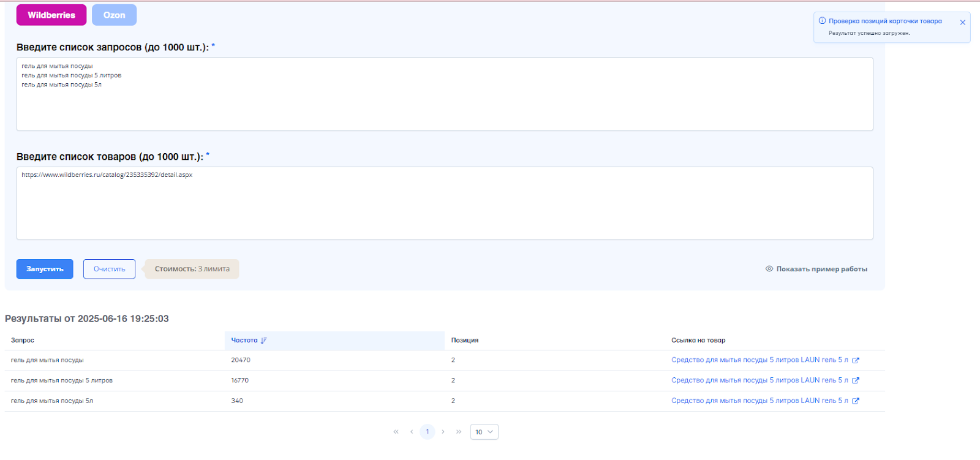Open rows per page dropdown showing 10

tap(484, 432)
